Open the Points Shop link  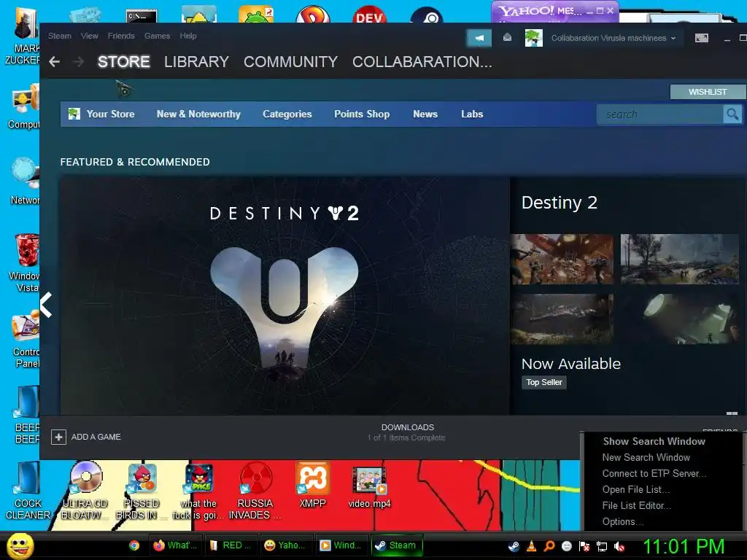pyautogui.click(x=362, y=114)
